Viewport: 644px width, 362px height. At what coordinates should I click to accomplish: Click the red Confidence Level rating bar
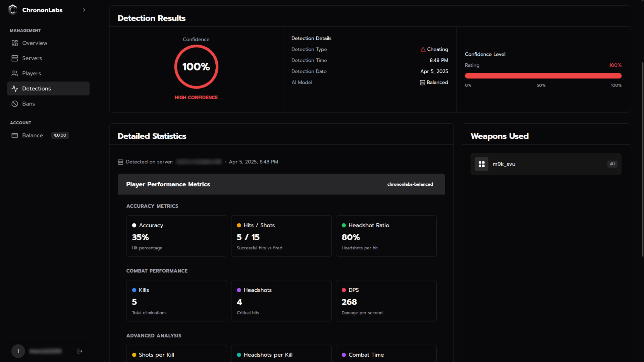pyautogui.click(x=543, y=76)
